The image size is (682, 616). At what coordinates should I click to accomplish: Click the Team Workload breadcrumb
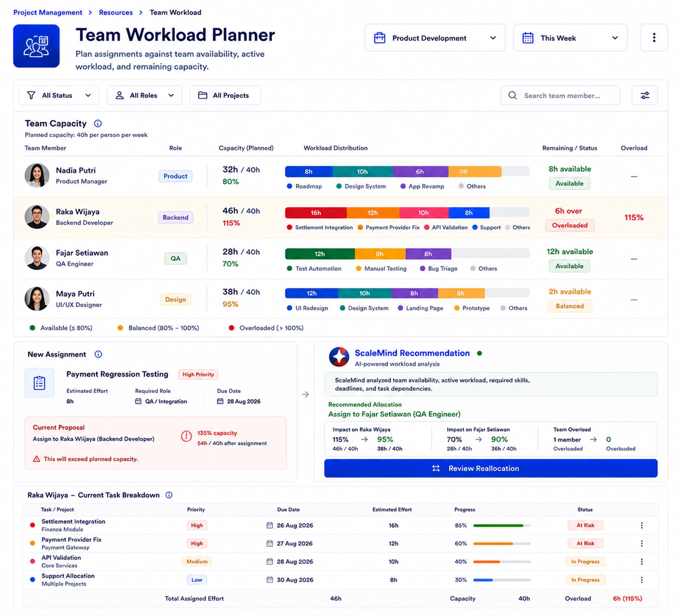pyautogui.click(x=176, y=13)
